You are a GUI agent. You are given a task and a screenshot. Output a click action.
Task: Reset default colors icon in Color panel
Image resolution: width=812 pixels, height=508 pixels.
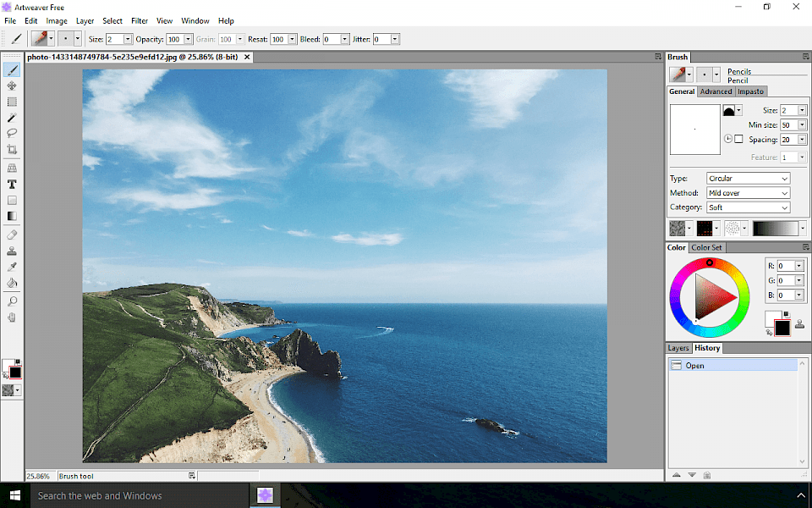[786, 314]
